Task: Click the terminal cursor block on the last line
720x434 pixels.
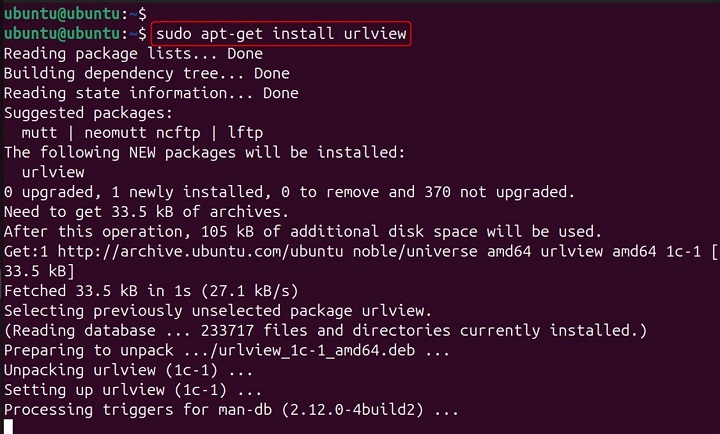Action: (8, 426)
